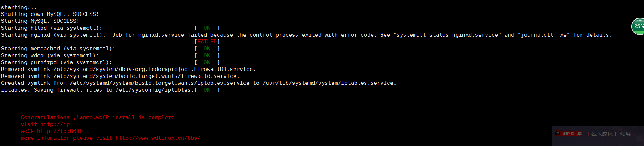Click the OK status beside Starting httpd
Image resolution: width=644 pixels, height=146 pixels.
pyautogui.click(x=207, y=28)
